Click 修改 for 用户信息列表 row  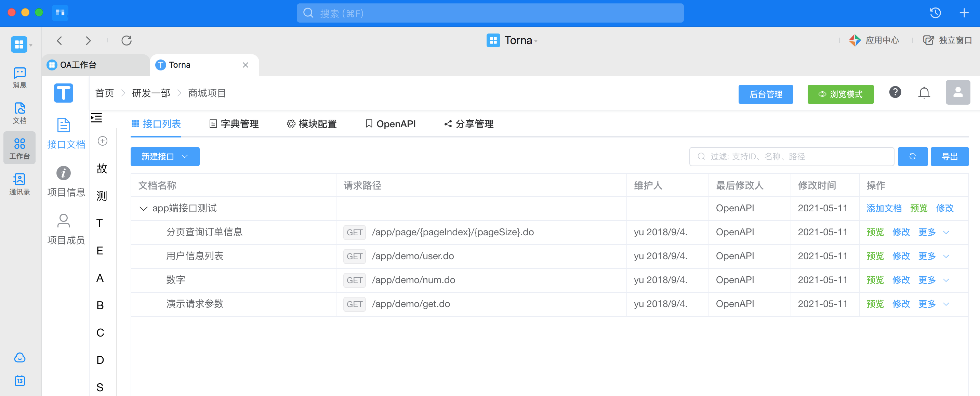(x=901, y=256)
